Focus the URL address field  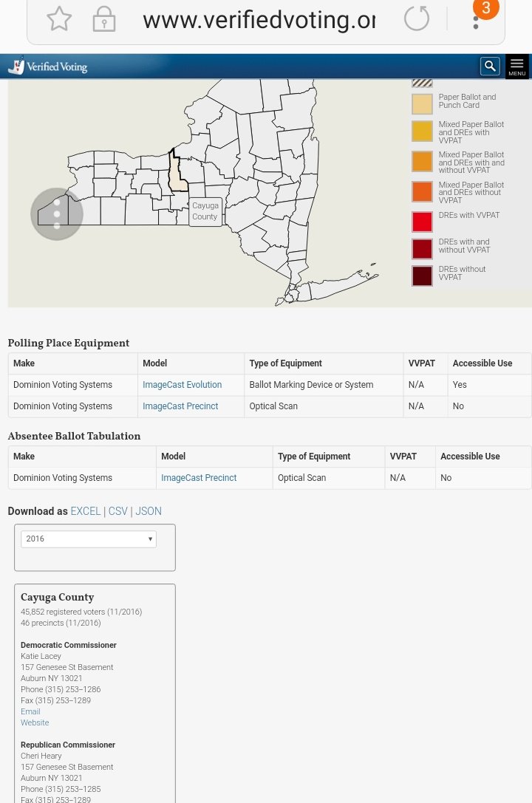259,20
